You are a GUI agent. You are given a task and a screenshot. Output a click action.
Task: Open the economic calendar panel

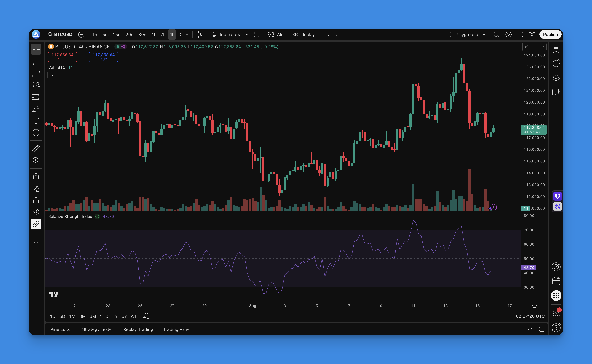pos(556,281)
